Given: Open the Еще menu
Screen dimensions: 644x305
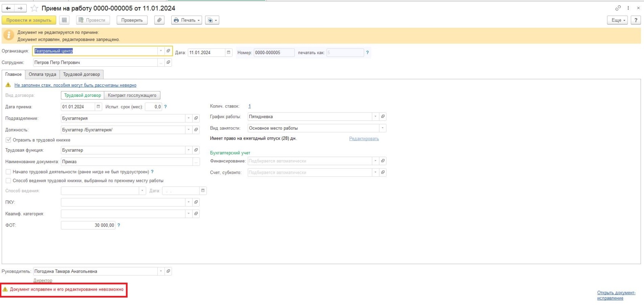Looking at the screenshot, I should [618, 20].
